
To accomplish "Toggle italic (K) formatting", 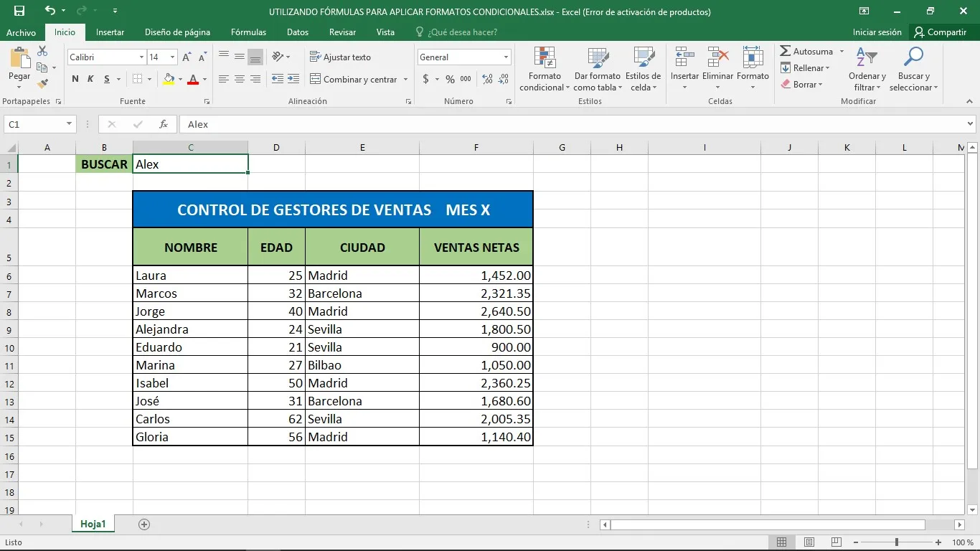I will (x=91, y=80).
